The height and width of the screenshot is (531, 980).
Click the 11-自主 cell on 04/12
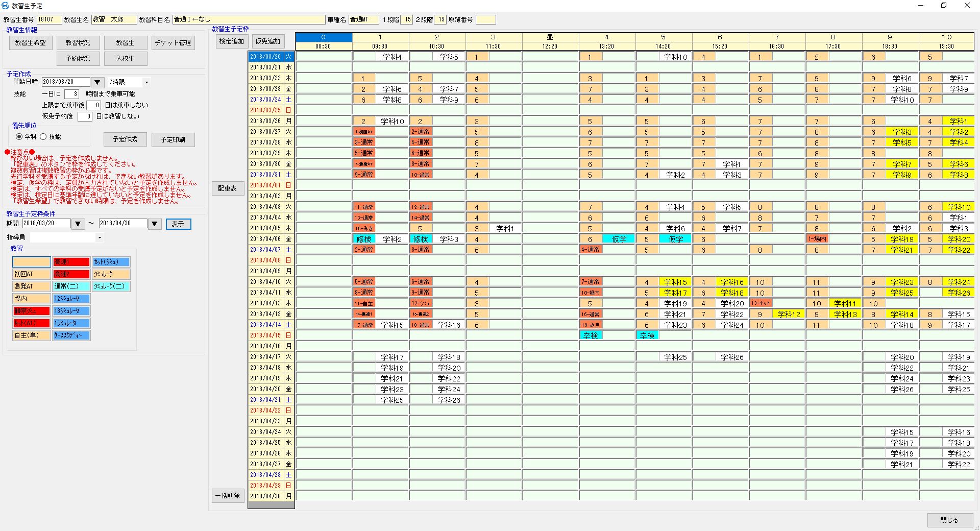point(364,303)
